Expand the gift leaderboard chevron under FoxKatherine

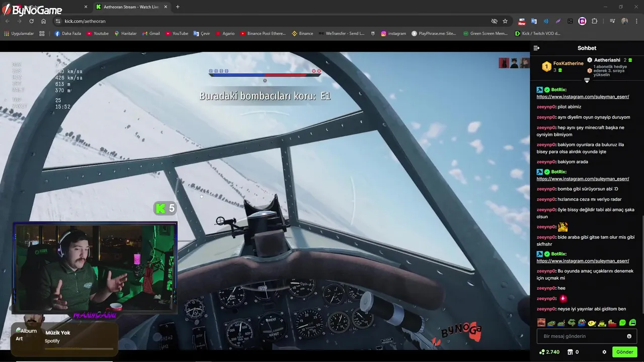(587, 80)
